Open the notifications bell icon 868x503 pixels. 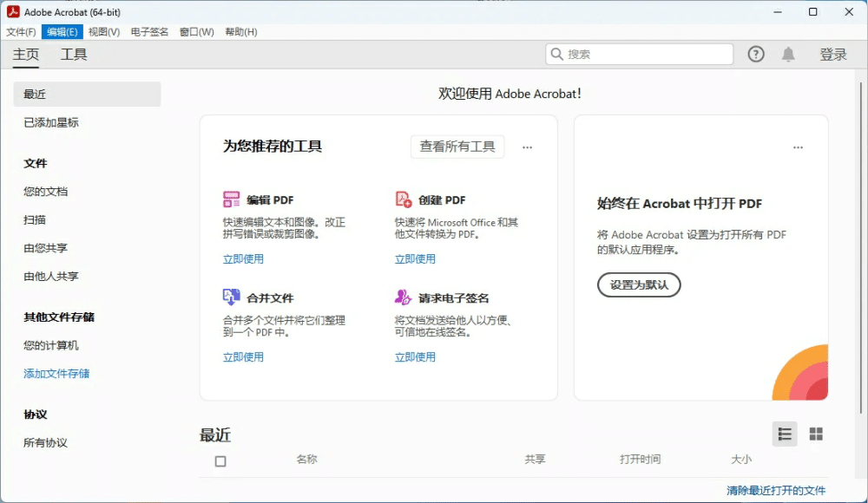coord(788,54)
